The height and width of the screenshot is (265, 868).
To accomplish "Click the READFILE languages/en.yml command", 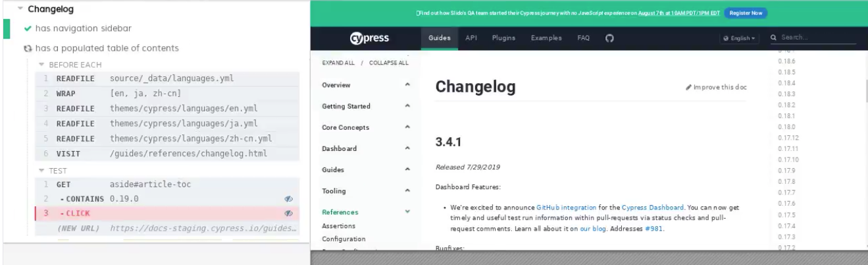I will [167, 108].
